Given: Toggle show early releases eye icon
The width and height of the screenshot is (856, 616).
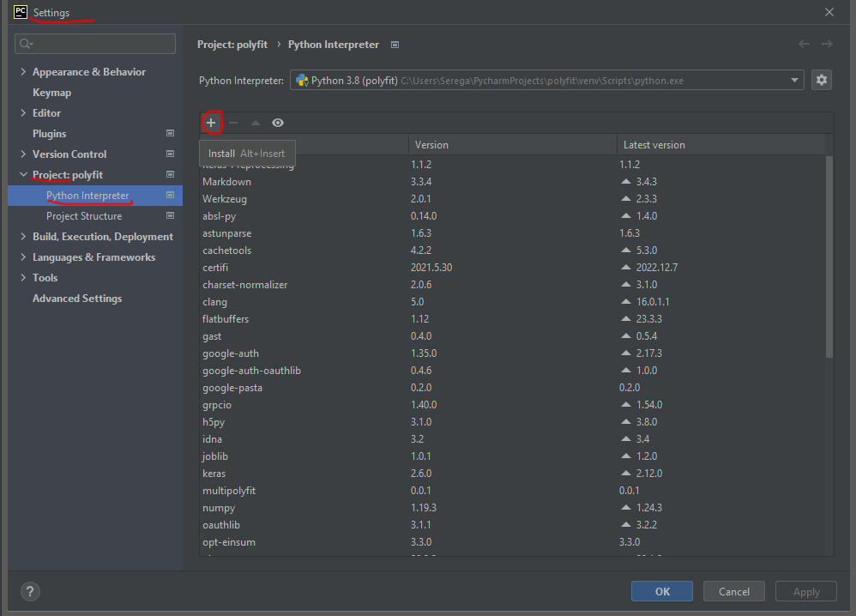Looking at the screenshot, I should tap(278, 123).
